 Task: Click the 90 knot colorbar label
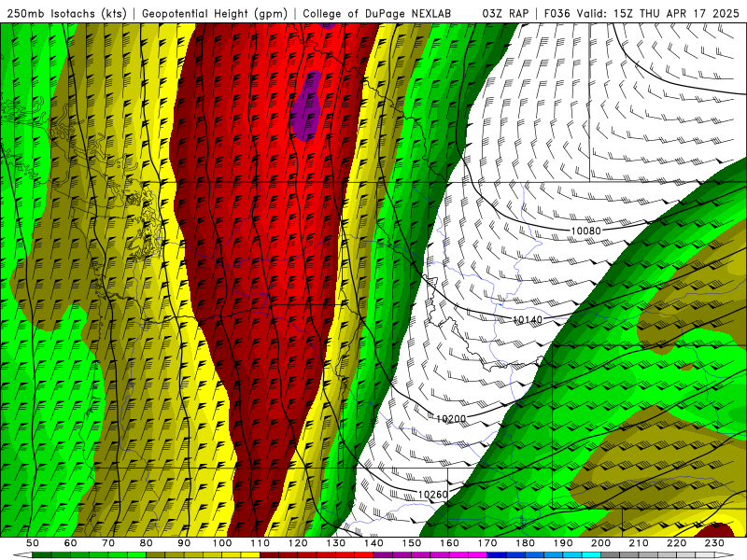(184, 543)
